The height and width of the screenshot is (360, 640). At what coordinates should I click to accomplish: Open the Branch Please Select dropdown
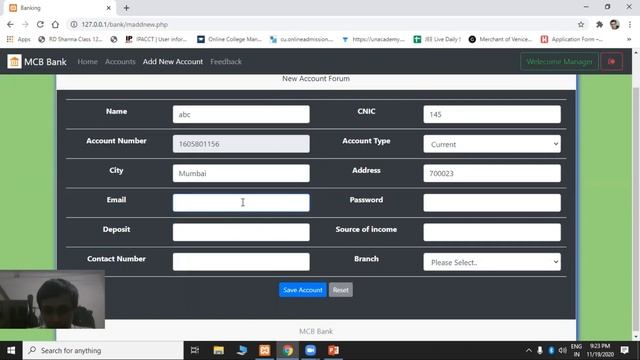pos(492,262)
